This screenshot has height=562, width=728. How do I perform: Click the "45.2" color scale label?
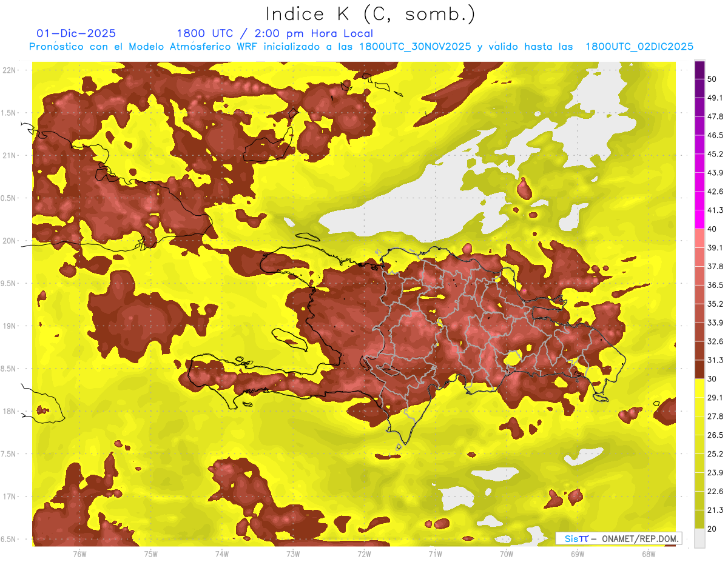(715, 154)
